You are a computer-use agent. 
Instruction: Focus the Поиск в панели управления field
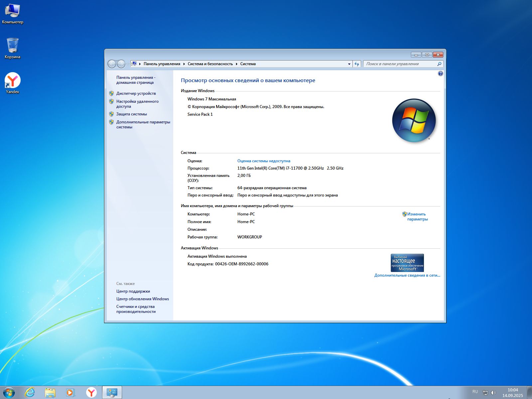400,64
